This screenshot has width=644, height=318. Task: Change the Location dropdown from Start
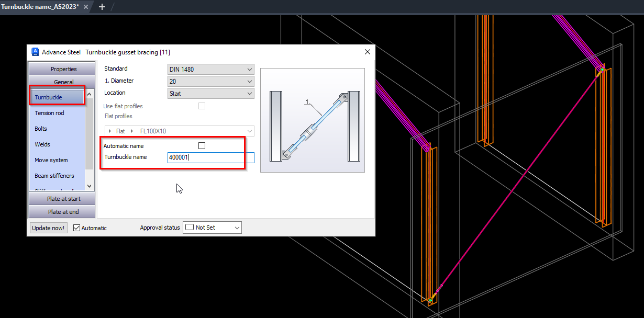pyautogui.click(x=210, y=93)
